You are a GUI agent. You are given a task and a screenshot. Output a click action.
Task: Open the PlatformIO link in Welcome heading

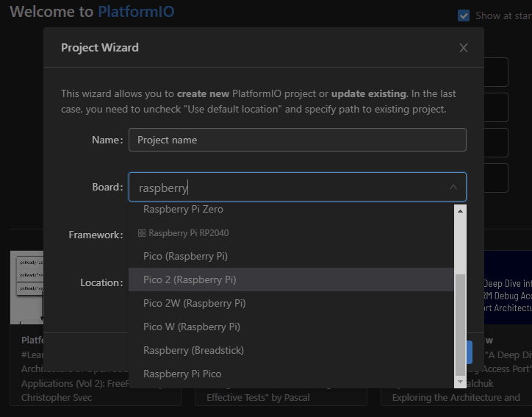pos(136,12)
